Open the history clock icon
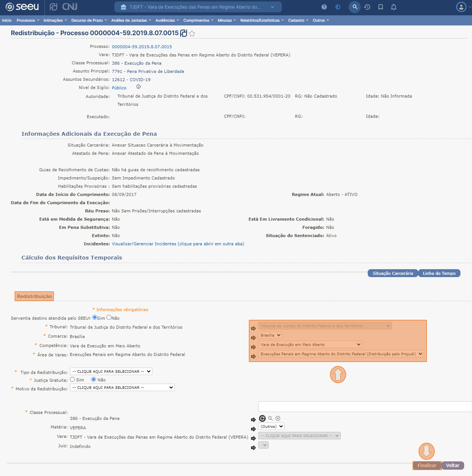 pos(367,7)
